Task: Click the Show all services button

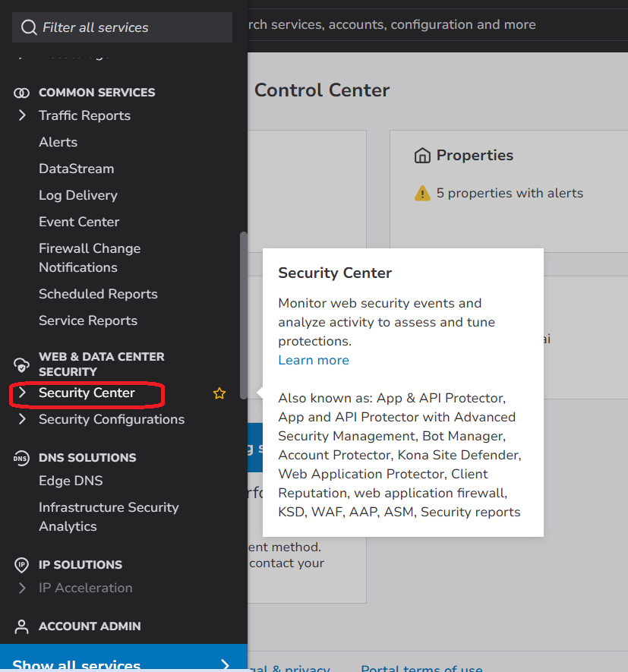Action: (123, 661)
